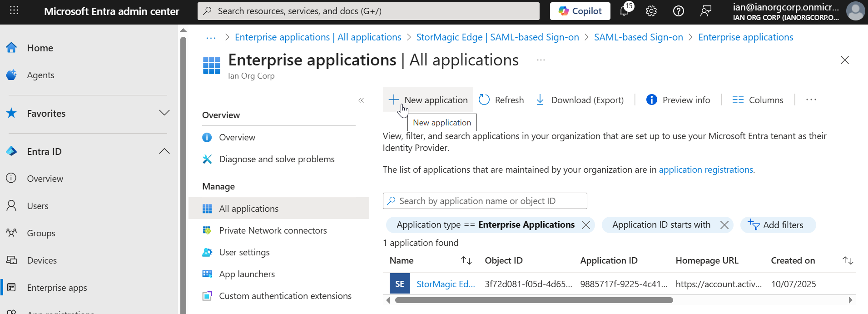The width and height of the screenshot is (868, 314).
Task: Open the account avatar menu
Action: 856,11
